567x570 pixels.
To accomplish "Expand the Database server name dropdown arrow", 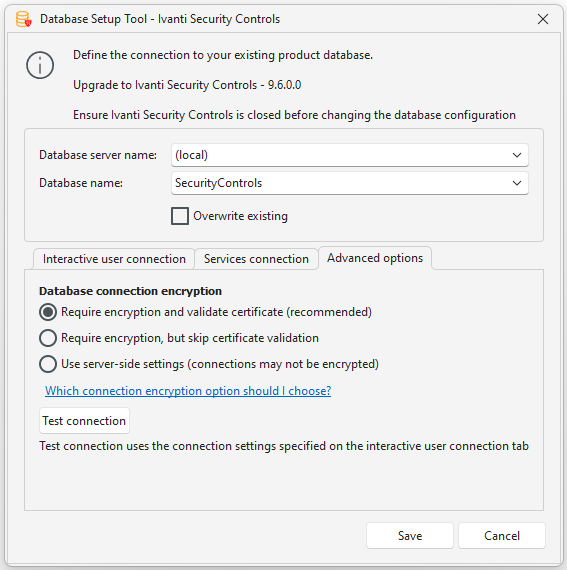I will pos(517,155).
